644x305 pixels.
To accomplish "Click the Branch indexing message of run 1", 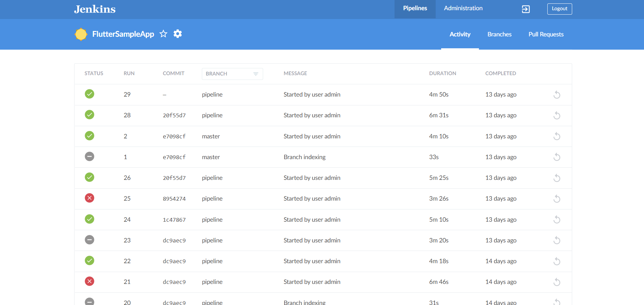I will click(x=305, y=157).
